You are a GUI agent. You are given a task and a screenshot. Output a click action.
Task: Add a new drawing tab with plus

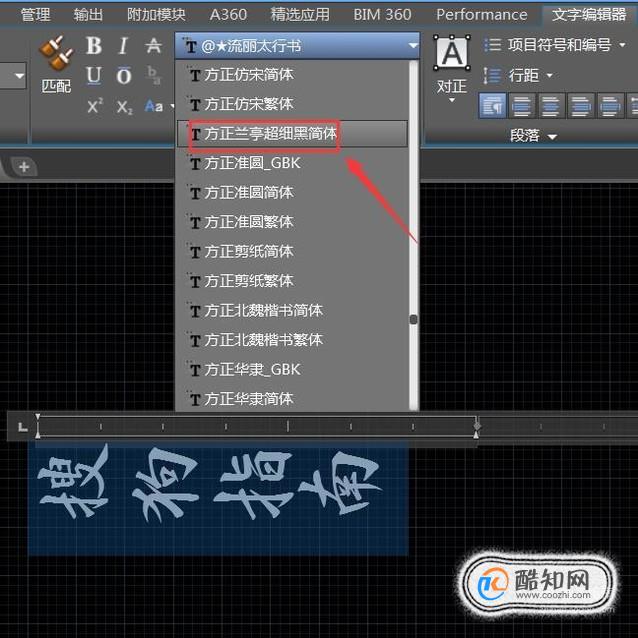(x=24, y=167)
